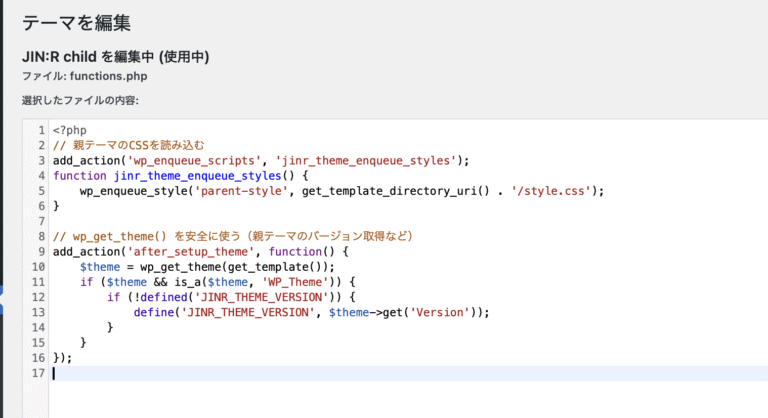
Task: Click '/style.css' string on line 5
Action: (551, 191)
